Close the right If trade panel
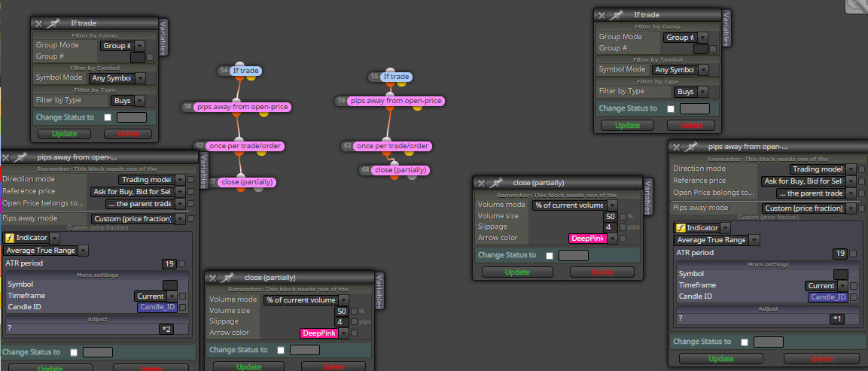868x371 pixels. (602, 15)
